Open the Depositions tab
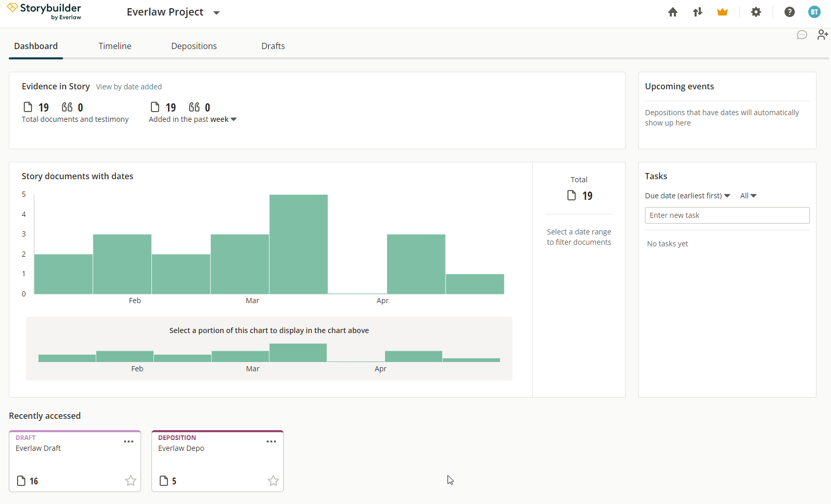The width and height of the screenshot is (831, 504). coord(194,46)
